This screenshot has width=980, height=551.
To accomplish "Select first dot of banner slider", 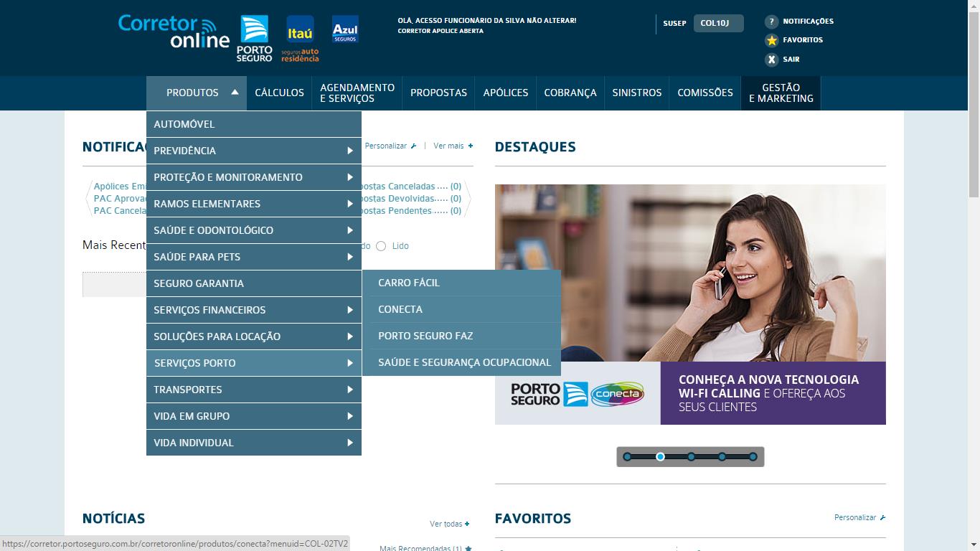I will (x=628, y=457).
